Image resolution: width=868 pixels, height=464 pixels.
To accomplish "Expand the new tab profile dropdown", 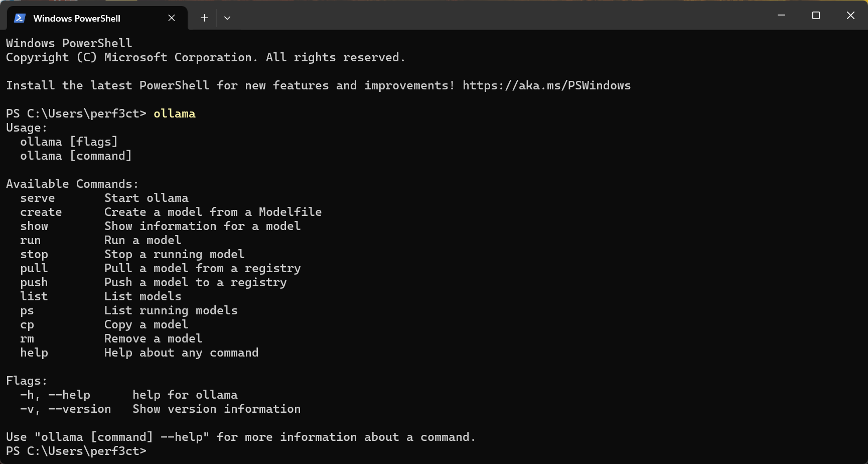I will pos(227,18).
